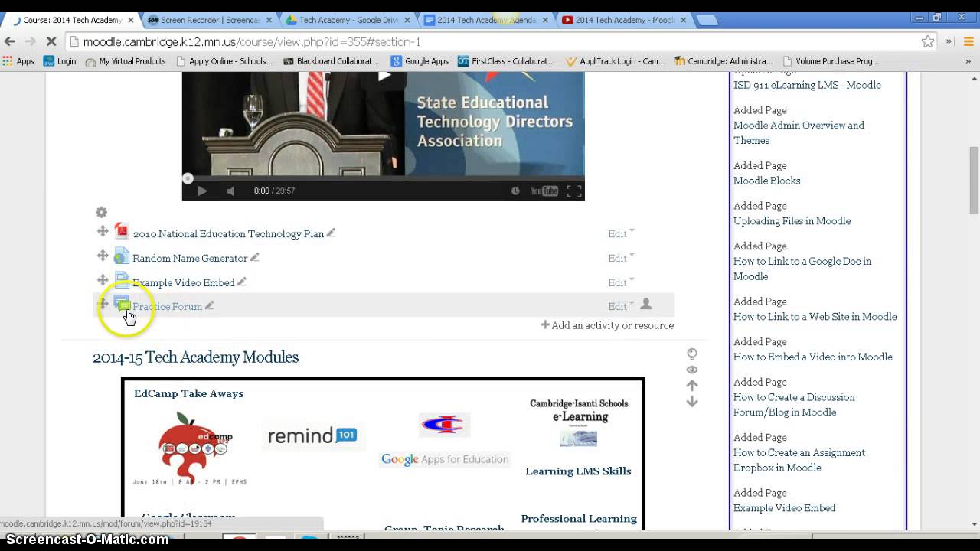Click move handle beside Example Video Embed
980x551 pixels.
tap(102, 280)
